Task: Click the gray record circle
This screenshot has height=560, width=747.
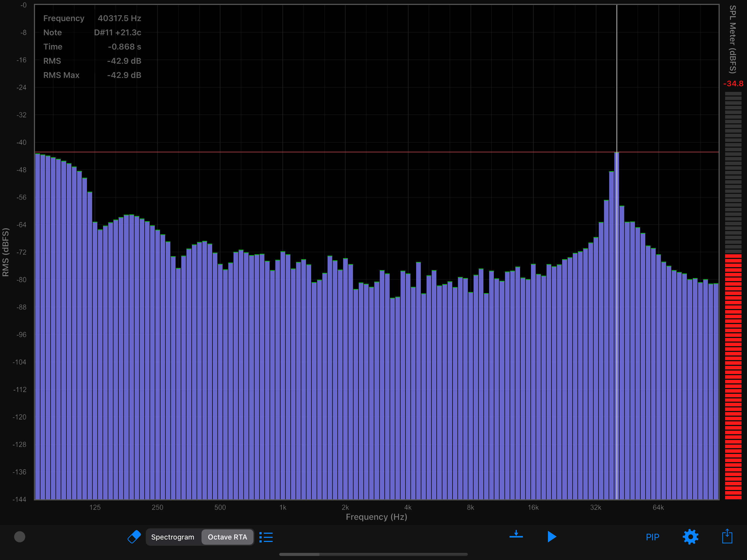Action: tap(20, 537)
